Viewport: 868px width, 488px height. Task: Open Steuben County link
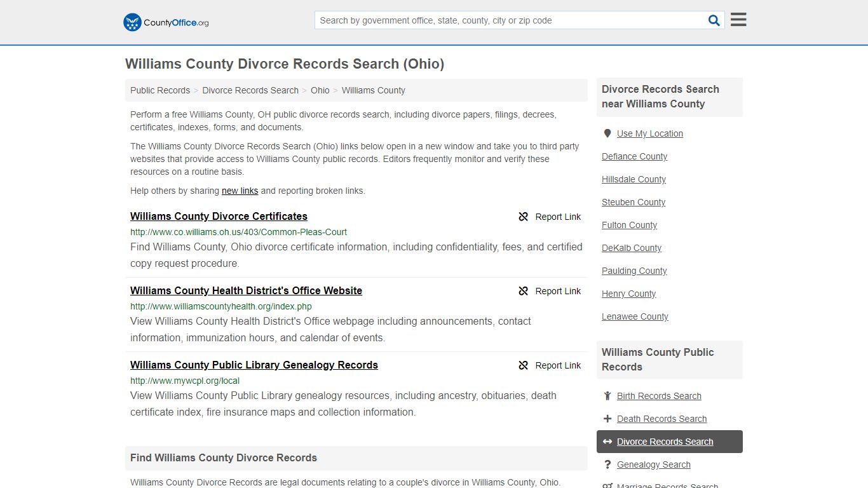point(634,202)
